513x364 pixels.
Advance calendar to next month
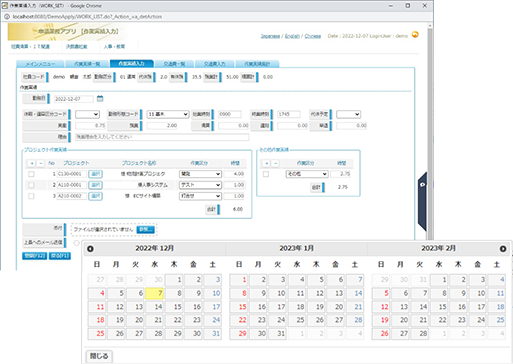(503, 249)
